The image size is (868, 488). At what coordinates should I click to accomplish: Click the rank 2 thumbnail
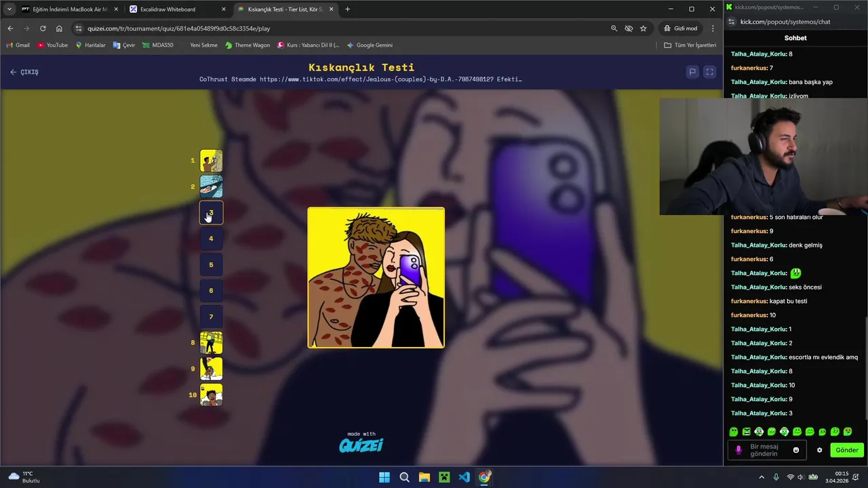click(x=211, y=186)
